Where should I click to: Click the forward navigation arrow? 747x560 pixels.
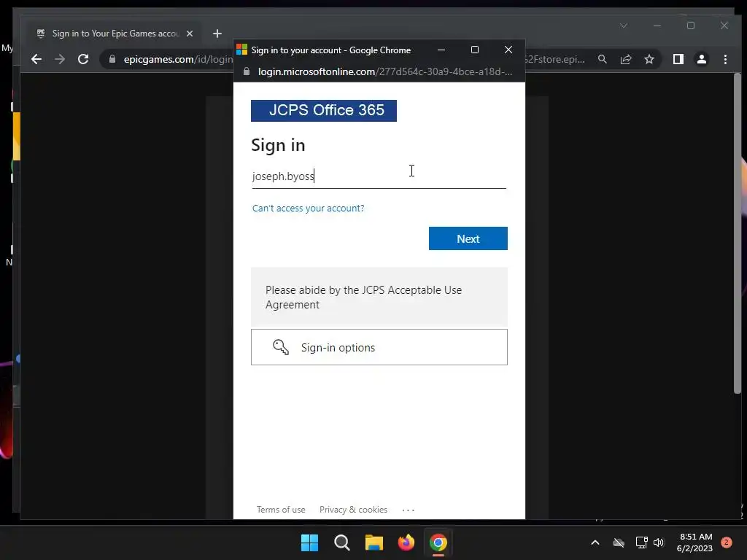pyautogui.click(x=60, y=59)
